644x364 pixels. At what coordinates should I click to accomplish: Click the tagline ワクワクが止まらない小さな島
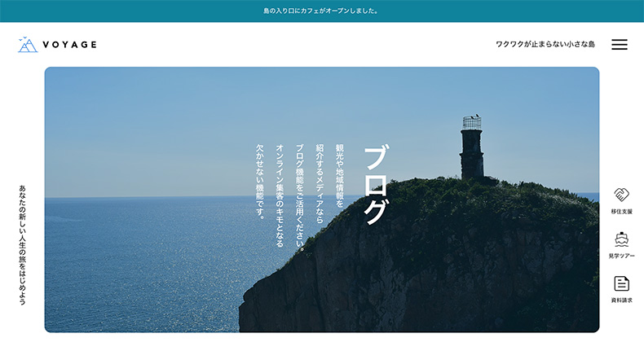(545, 44)
